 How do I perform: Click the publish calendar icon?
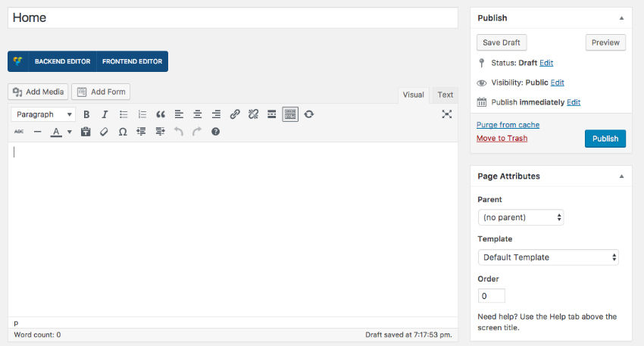481,102
